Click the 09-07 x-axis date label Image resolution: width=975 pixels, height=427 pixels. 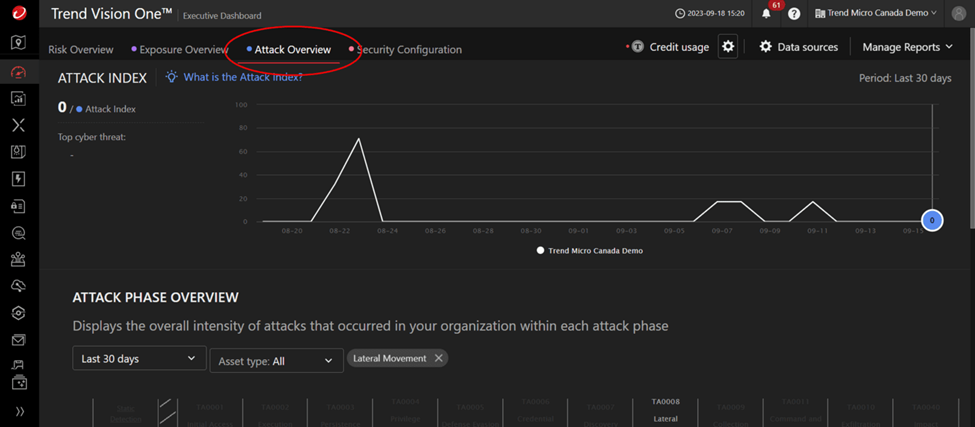click(x=722, y=231)
